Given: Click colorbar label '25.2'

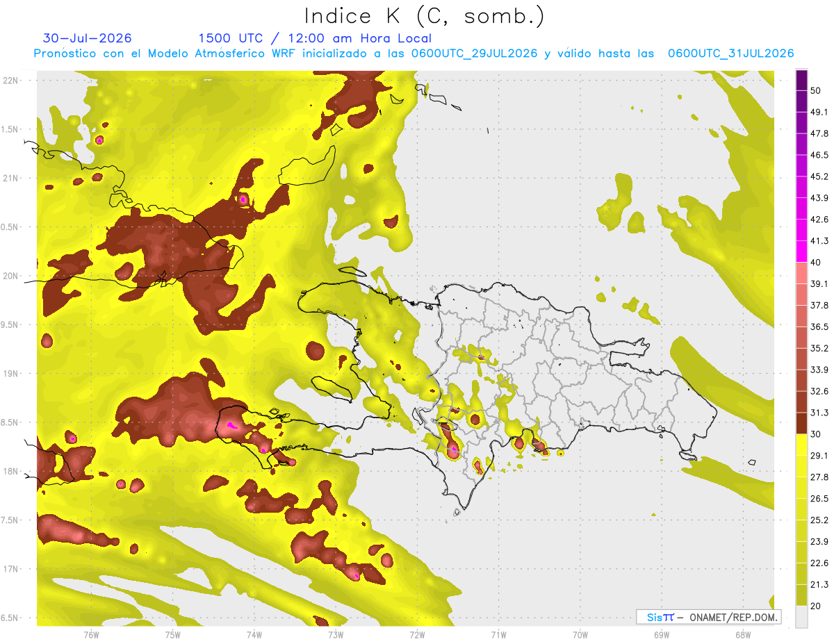Looking at the screenshot, I should (819, 520).
